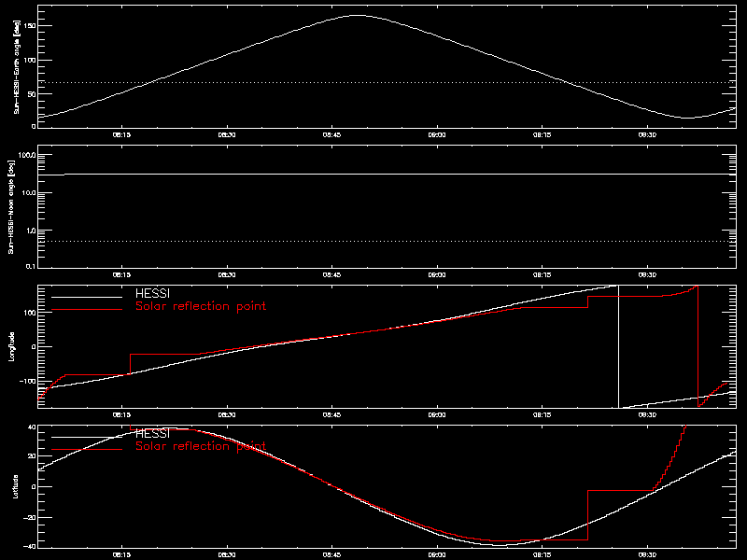Click red legend line sample in Longitude plot
This screenshot has width=747, height=560.
tap(87, 310)
